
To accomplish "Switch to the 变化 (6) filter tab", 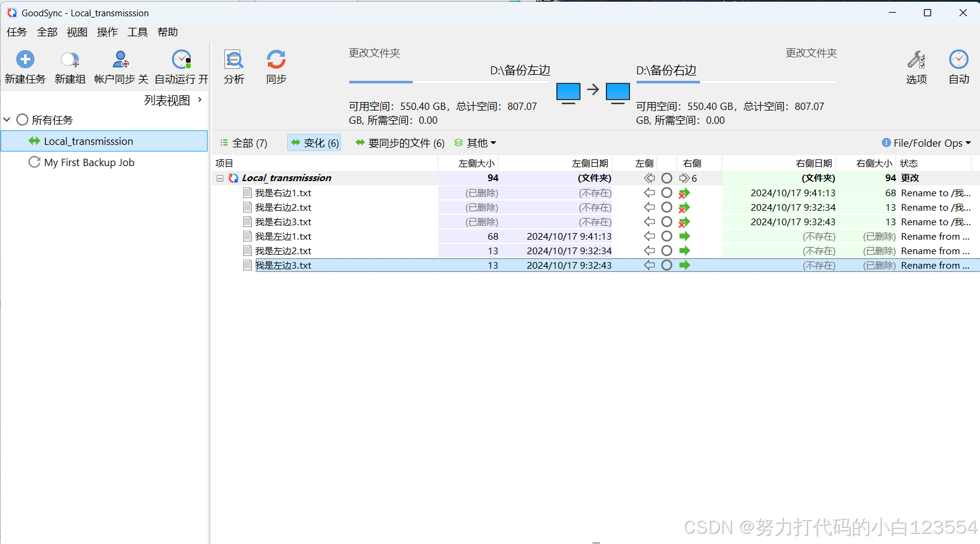I will pos(314,143).
